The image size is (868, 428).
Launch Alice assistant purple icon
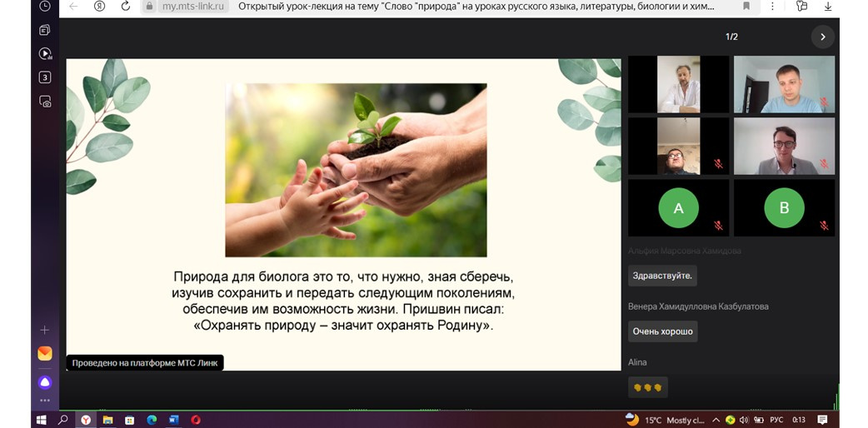pyautogui.click(x=45, y=382)
